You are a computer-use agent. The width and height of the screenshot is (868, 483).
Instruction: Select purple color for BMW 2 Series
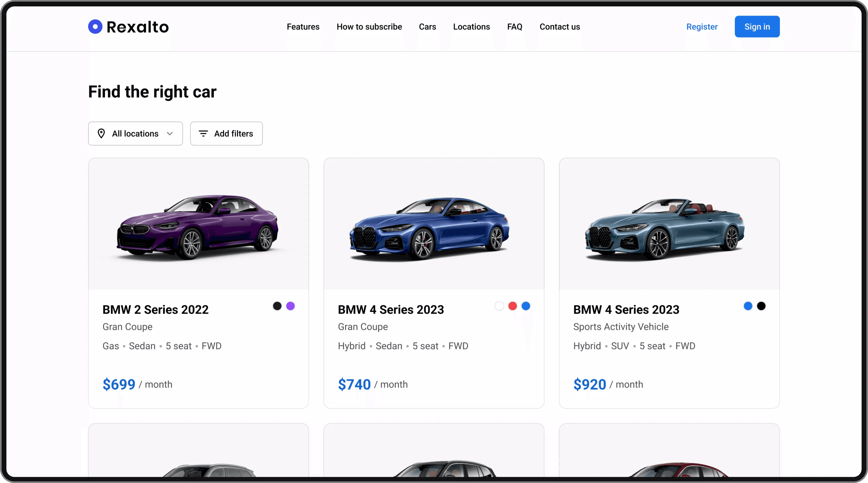tap(290, 306)
